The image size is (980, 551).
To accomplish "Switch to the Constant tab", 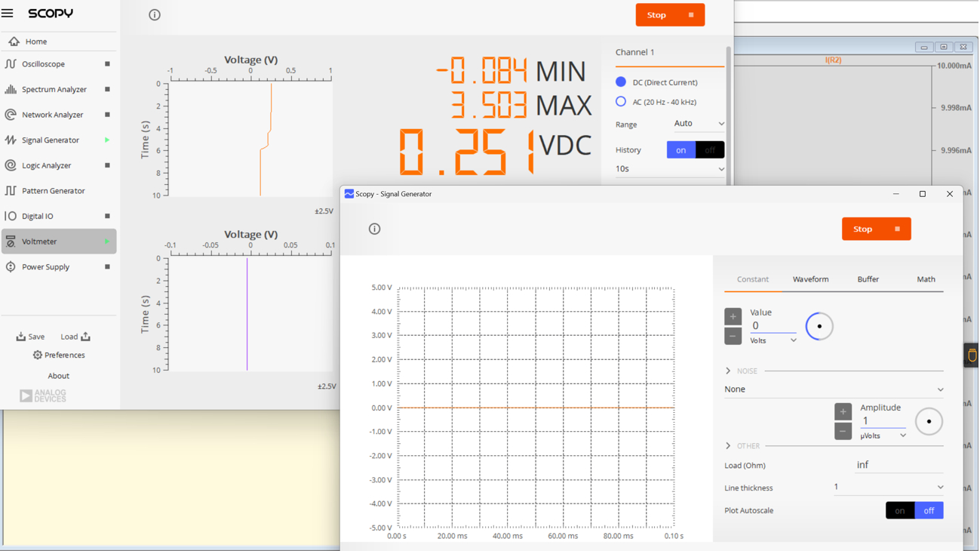I will pos(753,279).
